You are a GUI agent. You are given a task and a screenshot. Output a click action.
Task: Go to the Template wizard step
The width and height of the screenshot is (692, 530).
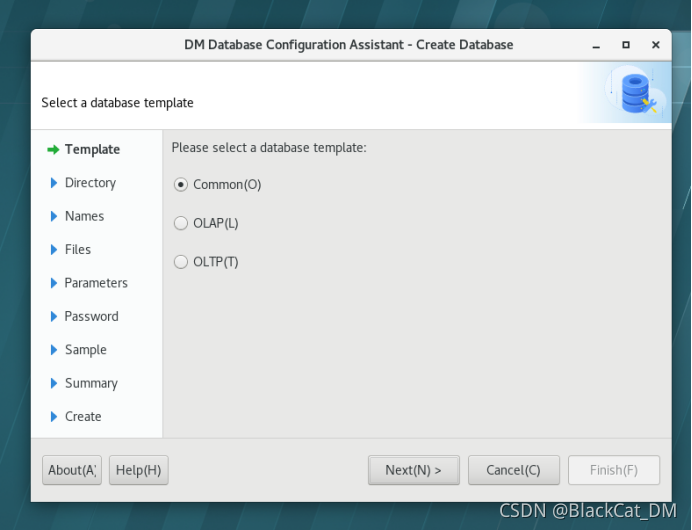click(x=92, y=150)
